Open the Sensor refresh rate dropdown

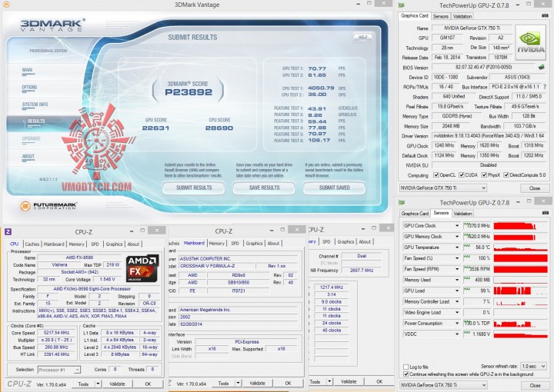534,366
